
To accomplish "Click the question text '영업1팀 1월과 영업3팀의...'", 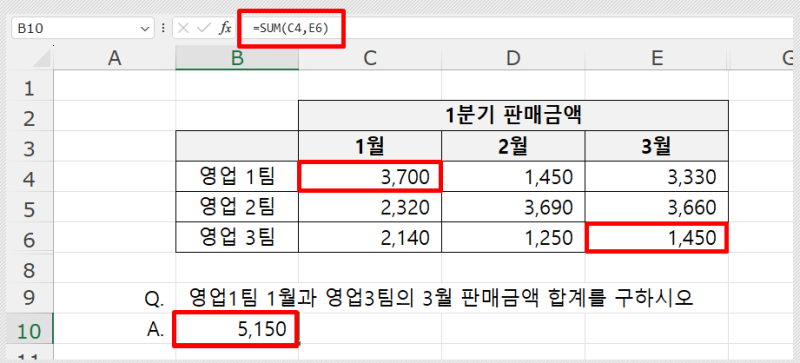I will [x=441, y=297].
